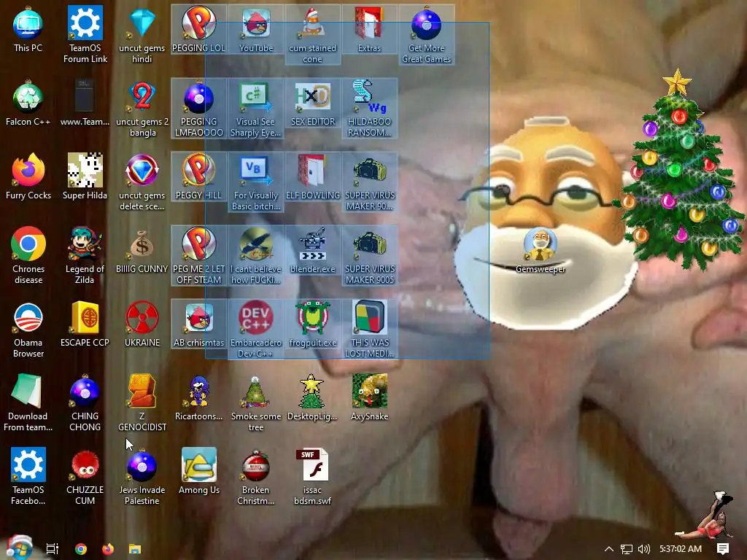The width and height of the screenshot is (747, 560).
Task: Select SUPER VIRUS MAKER 9005 icon
Action: 369,256
